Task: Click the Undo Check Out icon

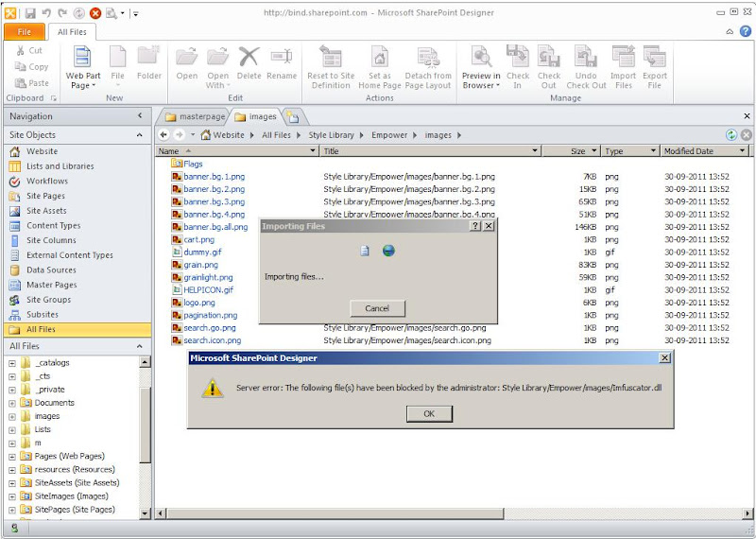Action: [586, 56]
